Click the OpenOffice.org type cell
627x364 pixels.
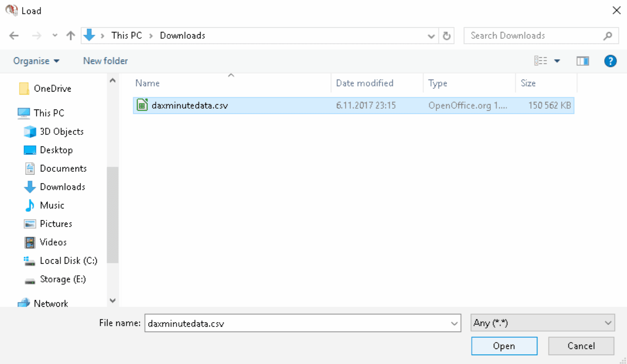tap(468, 105)
